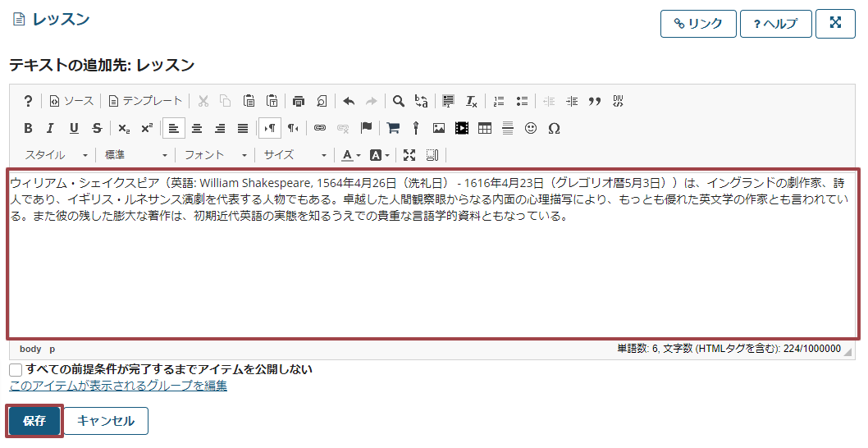Image resolution: width=868 pixels, height=448 pixels.
Task: Click the キャンセル cancel button
Action: click(x=106, y=421)
